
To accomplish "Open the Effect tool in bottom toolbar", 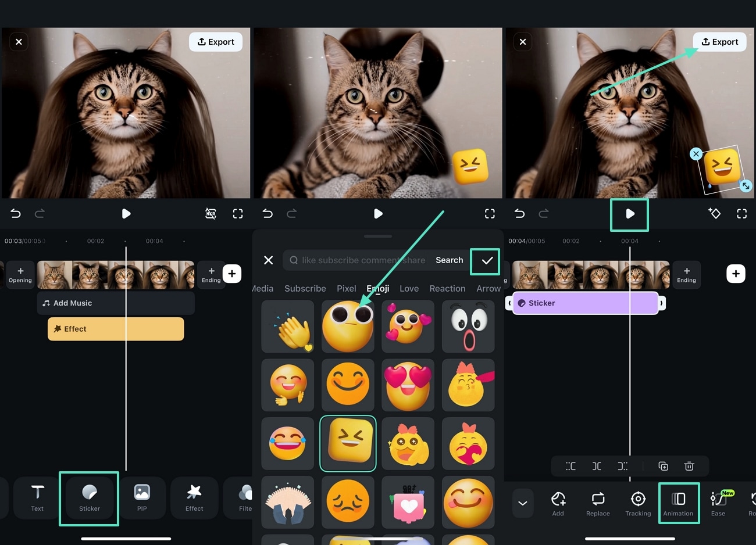I will [x=194, y=499].
